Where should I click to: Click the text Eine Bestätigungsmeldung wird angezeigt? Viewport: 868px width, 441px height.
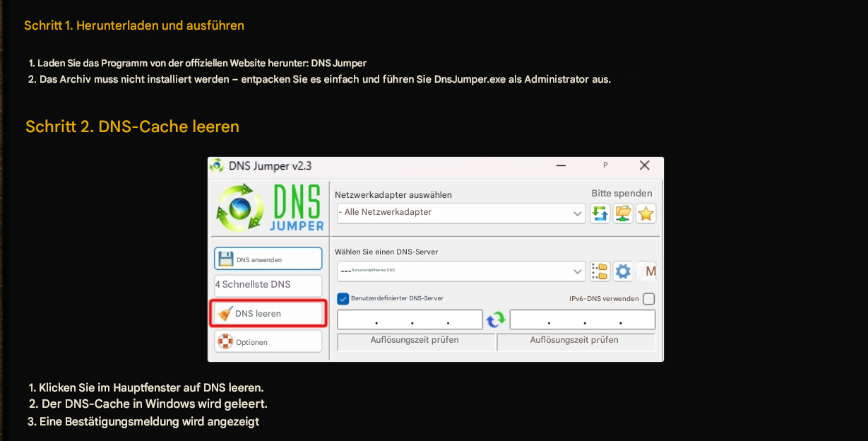(149, 422)
